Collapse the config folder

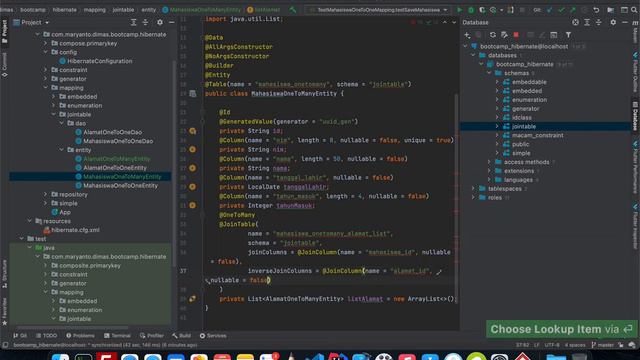click(x=45, y=52)
